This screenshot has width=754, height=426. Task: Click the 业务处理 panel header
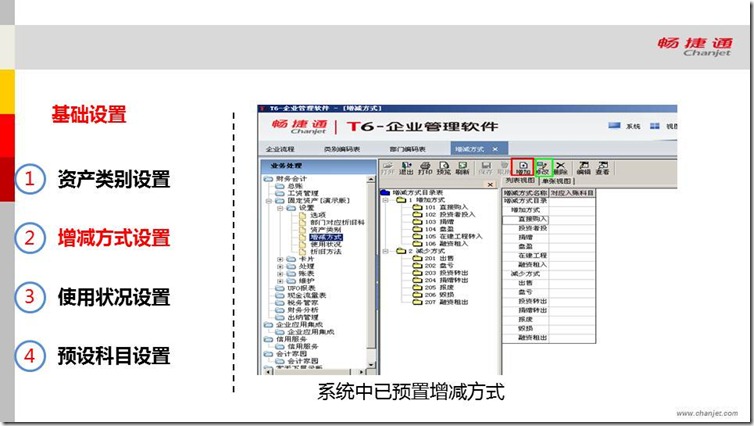pyautogui.click(x=318, y=166)
